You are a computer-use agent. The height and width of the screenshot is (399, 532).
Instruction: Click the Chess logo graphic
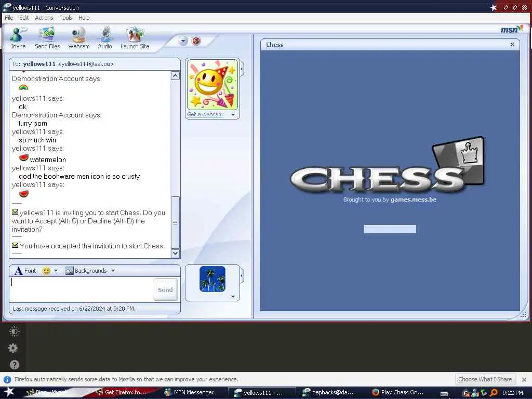point(388,166)
